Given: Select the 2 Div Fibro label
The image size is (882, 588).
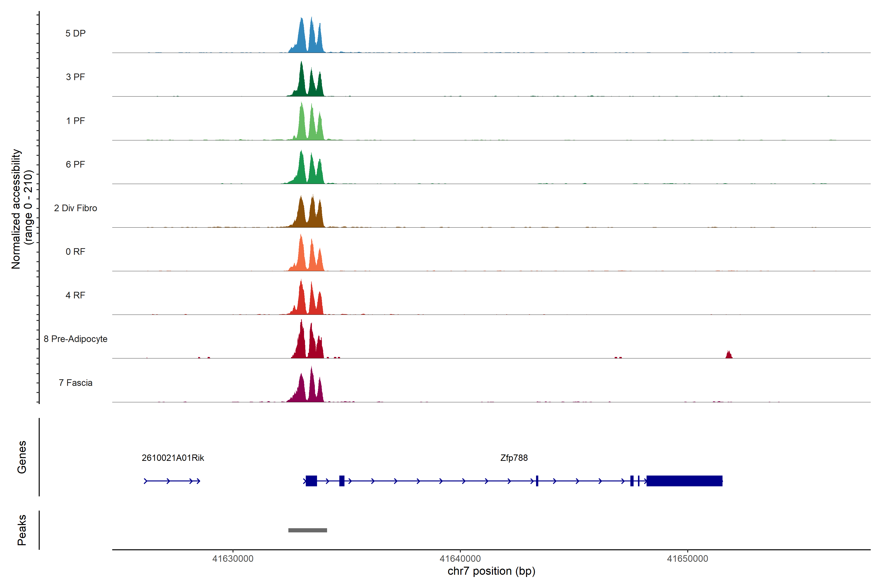Looking at the screenshot, I should coord(75,208).
